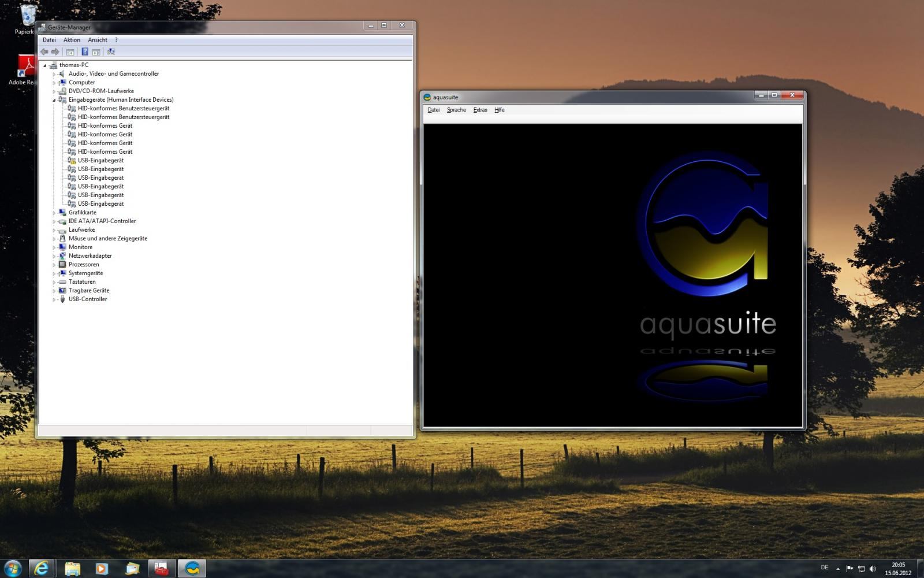Select the IDE ATA/ATAPI-Controller entry
Screen dimensions: 924x578
[102, 221]
